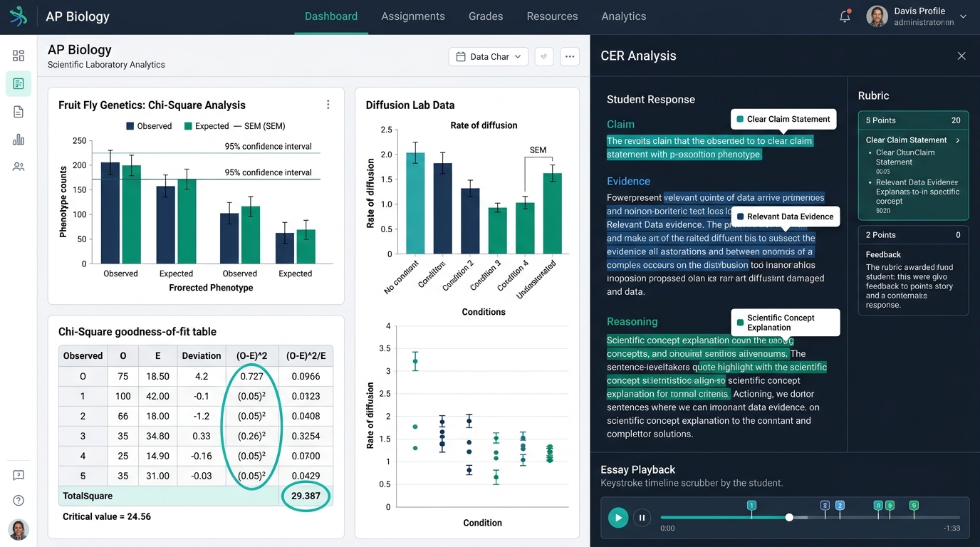Select the 5 Points rubric card header
Image resolution: width=980 pixels, height=547 pixels.
click(913, 120)
